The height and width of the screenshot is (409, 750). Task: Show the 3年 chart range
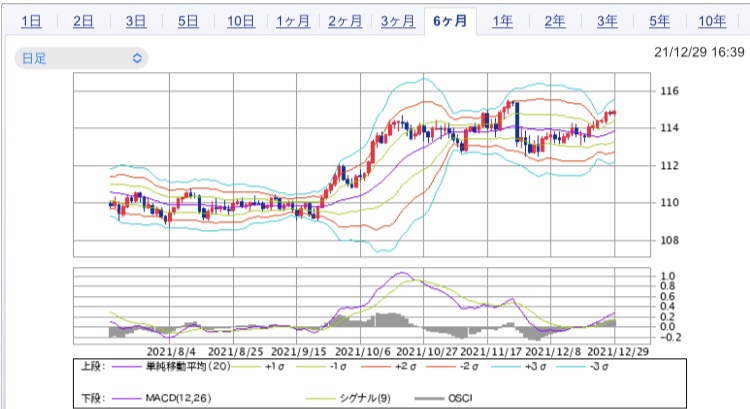tap(607, 21)
